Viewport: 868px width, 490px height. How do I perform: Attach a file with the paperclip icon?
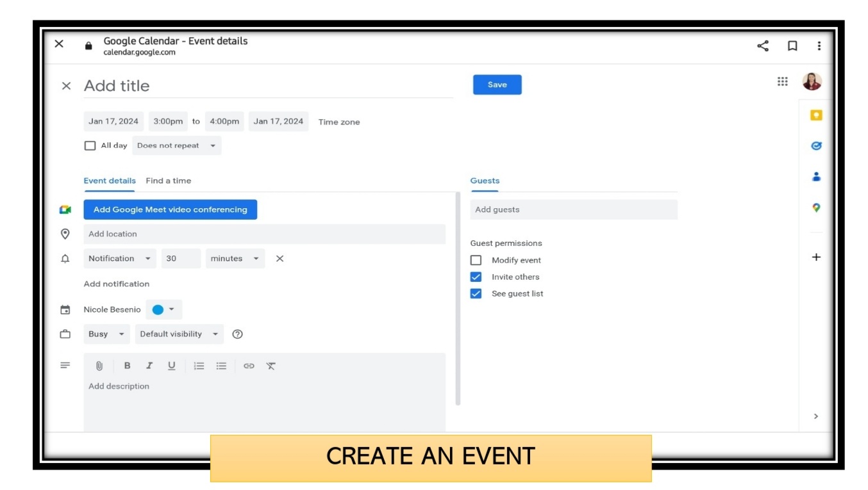99,366
